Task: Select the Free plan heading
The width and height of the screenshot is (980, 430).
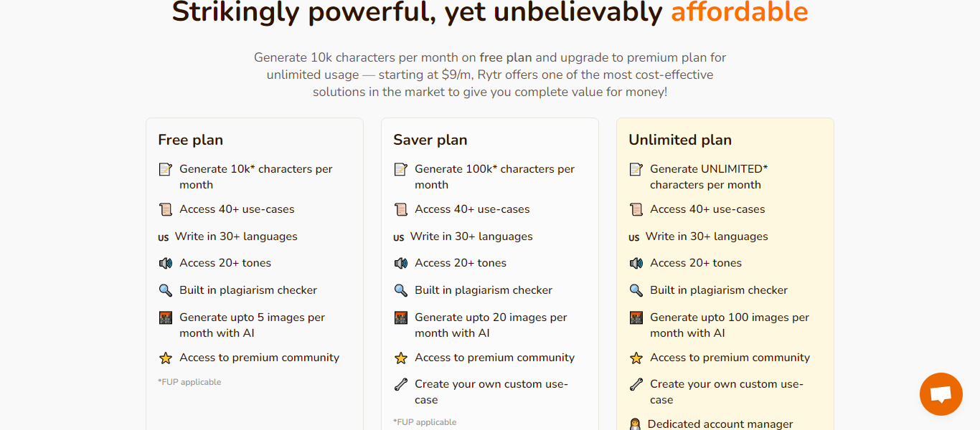Action: click(x=191, y=140)
